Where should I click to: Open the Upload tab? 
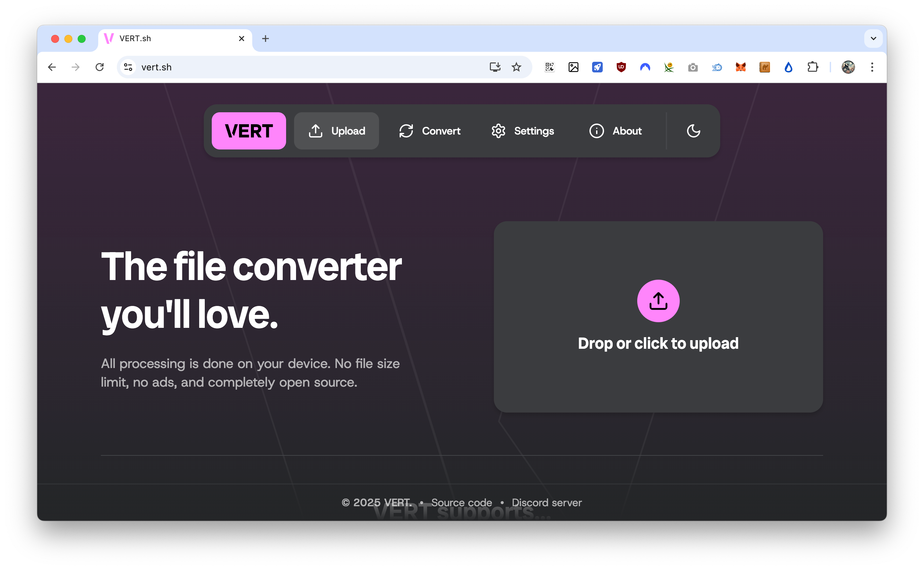(336, 131)
